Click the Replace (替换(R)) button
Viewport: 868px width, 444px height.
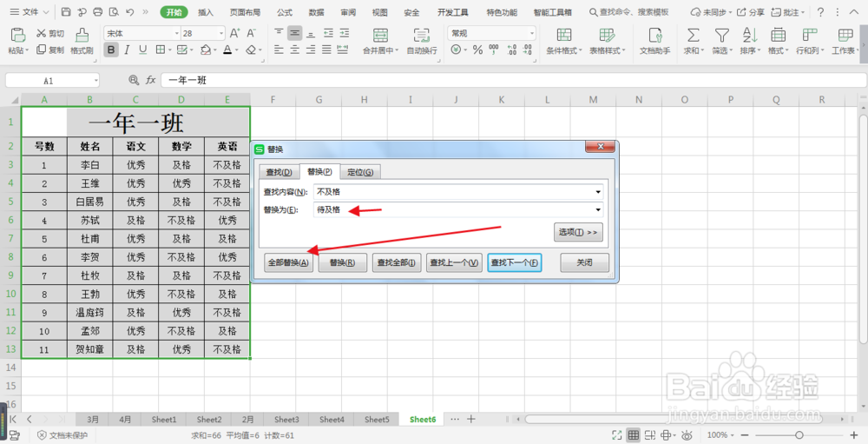[342, 262]
